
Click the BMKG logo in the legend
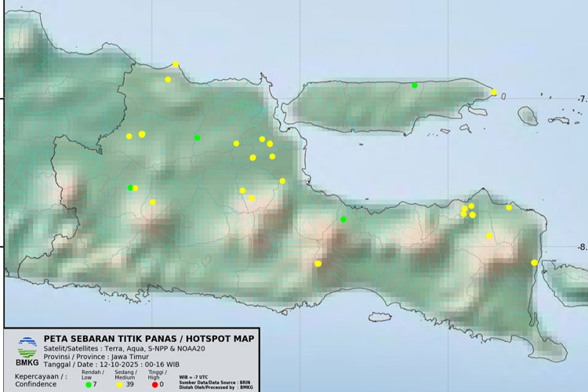27,348
